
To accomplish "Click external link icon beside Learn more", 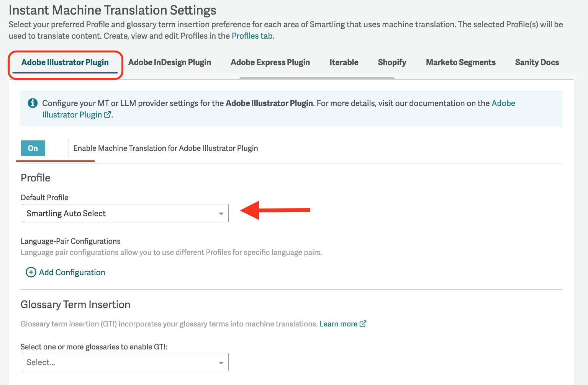I will point(363,324).
